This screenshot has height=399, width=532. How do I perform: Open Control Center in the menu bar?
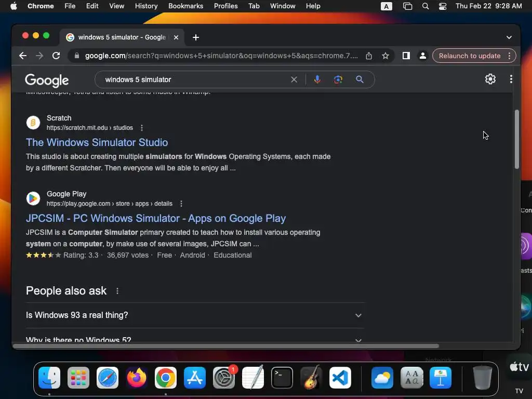coord(443,6)
